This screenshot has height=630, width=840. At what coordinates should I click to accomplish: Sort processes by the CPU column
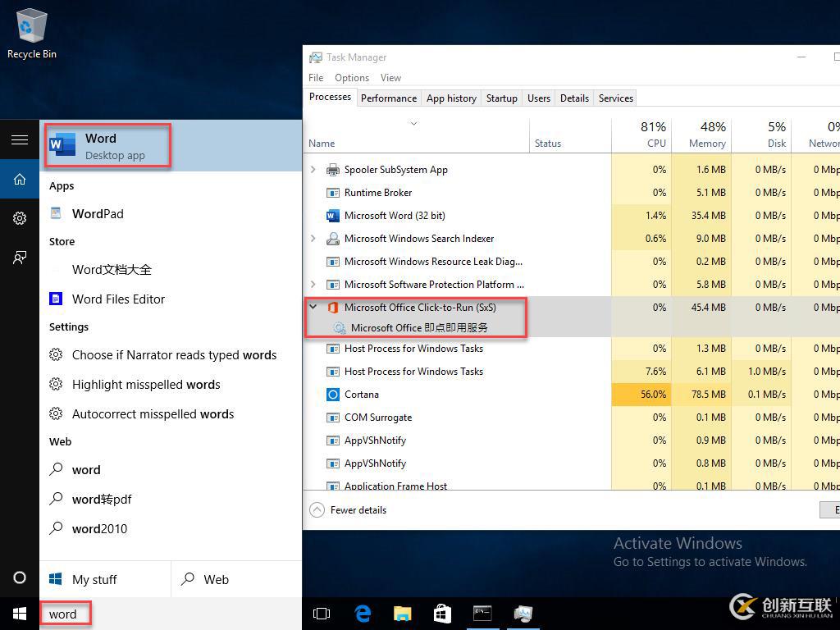tap(641, 135)
